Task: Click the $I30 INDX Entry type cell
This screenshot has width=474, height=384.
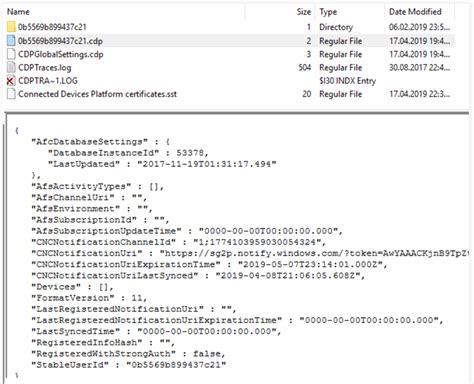Action: (347, 81)
